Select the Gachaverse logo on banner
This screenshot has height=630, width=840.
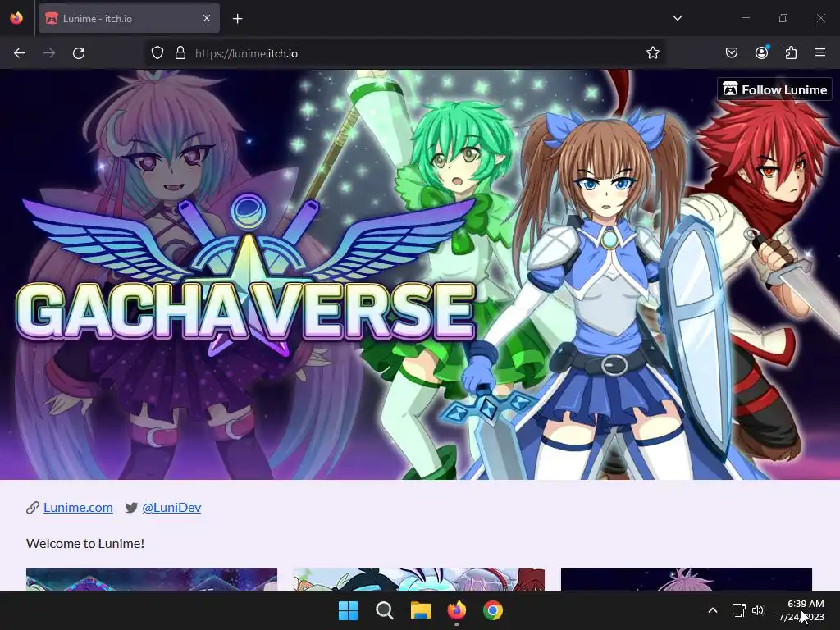point(246,276)
